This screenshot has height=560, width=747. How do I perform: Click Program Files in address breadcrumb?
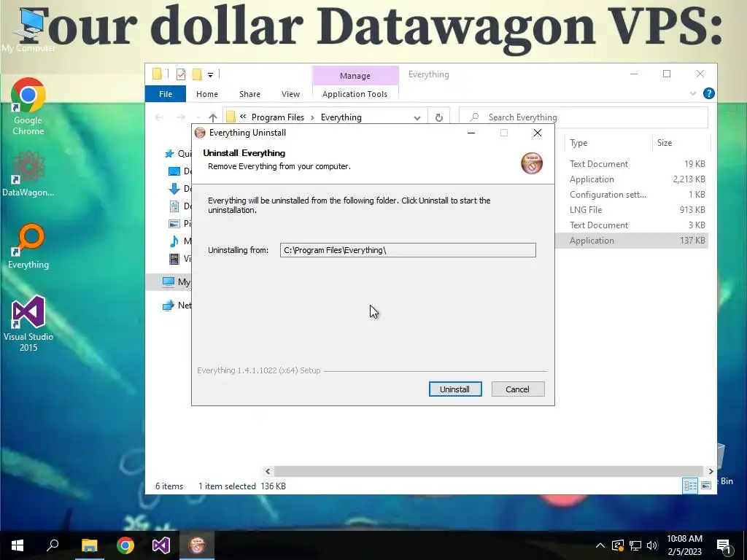278,117
